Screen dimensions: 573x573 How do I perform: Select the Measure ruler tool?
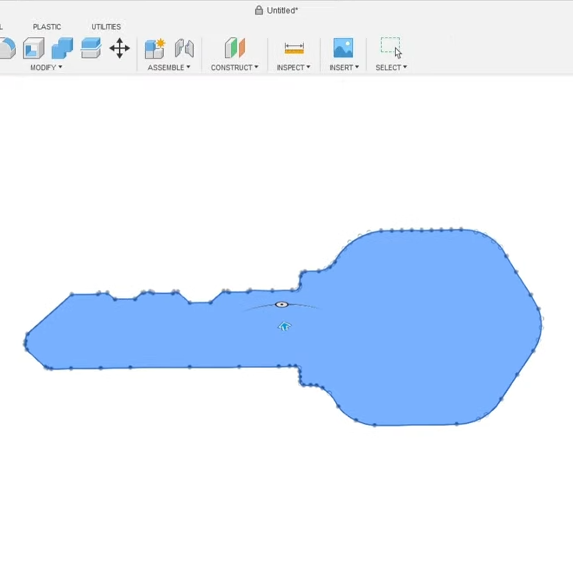pos(294,48)
